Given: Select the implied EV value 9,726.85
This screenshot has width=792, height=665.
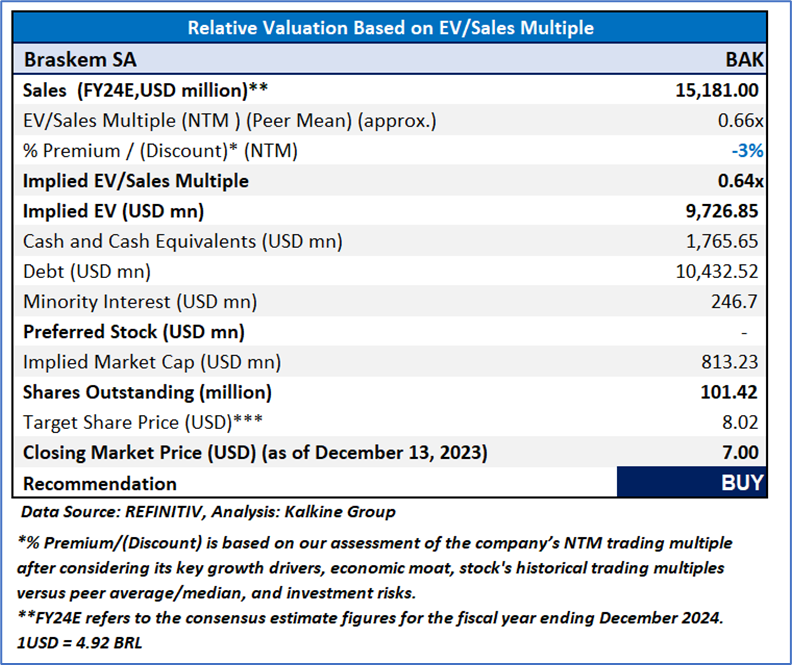Looking at the screenshot, I should click(722, 211).
